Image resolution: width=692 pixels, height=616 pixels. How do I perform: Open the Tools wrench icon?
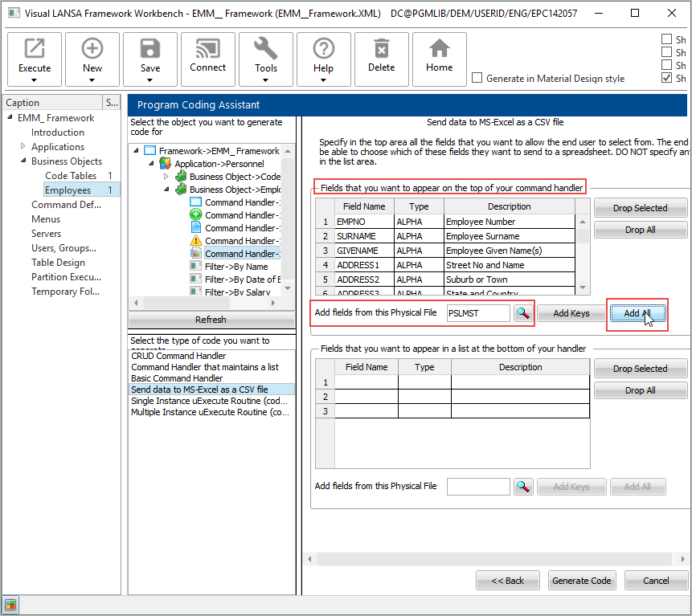[266, 50]
